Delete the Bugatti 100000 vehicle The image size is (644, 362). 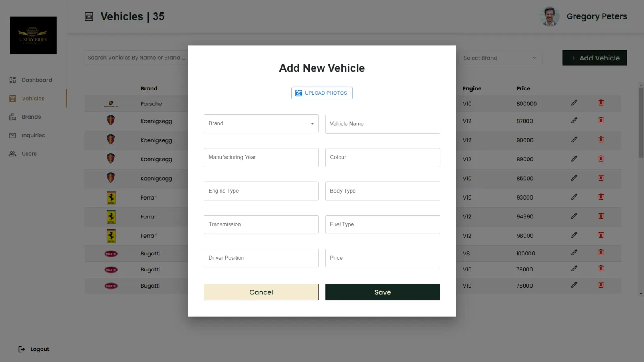[x=601, y=253]
